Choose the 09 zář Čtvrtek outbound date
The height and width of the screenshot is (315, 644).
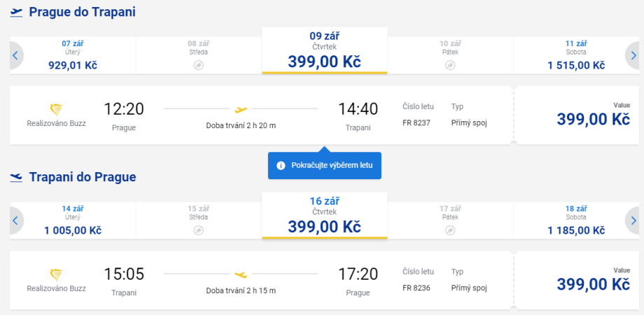coord(324,50)
